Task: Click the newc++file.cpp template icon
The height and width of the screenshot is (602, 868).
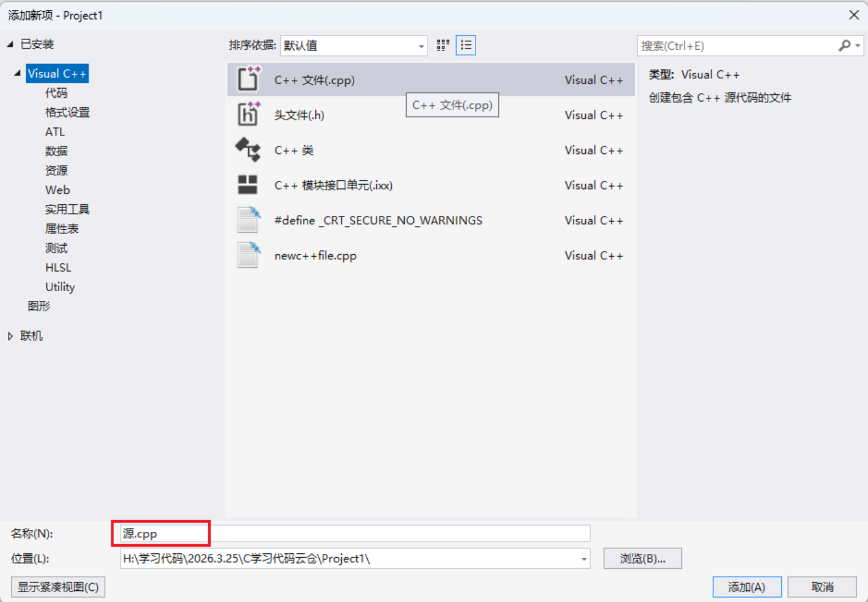Action: point(249,255)
